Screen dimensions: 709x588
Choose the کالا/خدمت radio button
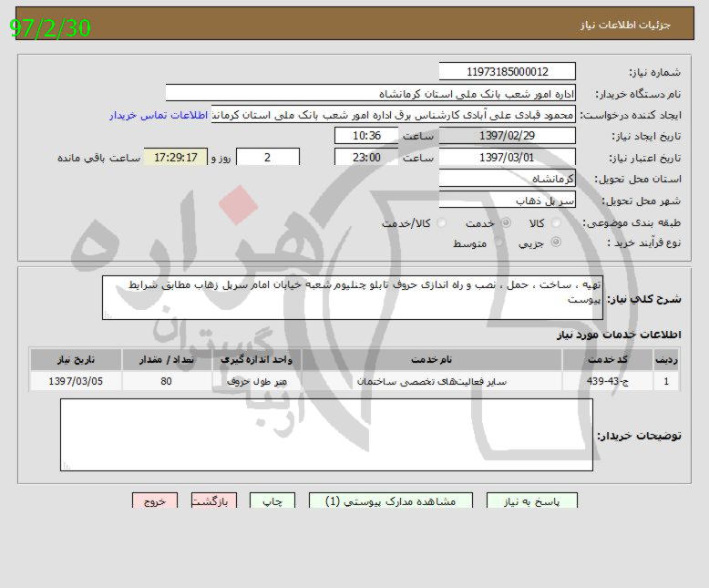click(442, 223)
